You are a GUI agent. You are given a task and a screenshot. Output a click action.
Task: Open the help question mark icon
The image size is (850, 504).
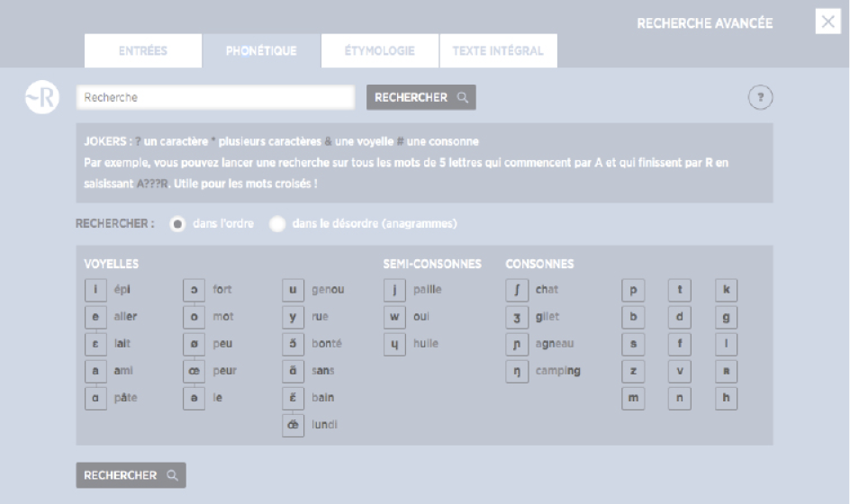(x=761, y=98)
